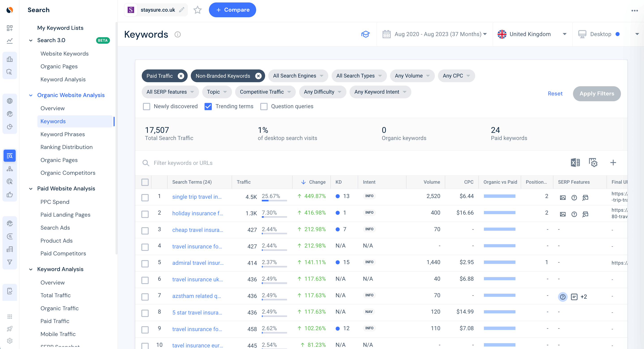Open the education graduation cap icon
The height and width of the screenshot is (349, 644).
pyautogui.click(x=365, y=34)
